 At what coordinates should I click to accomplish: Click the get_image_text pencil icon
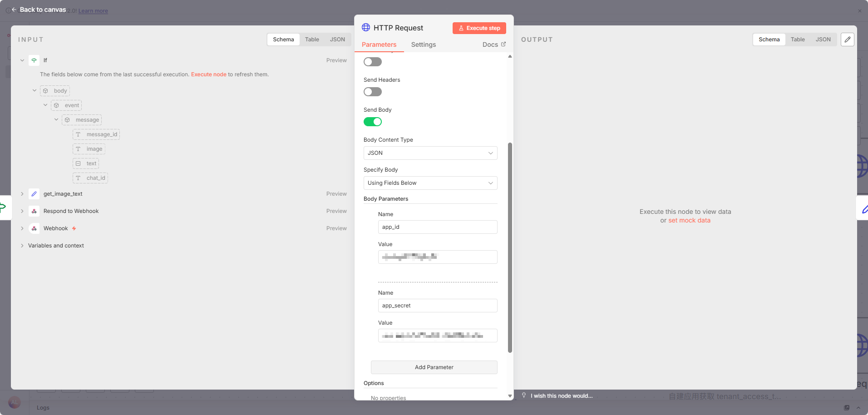[x=34, y=194]
